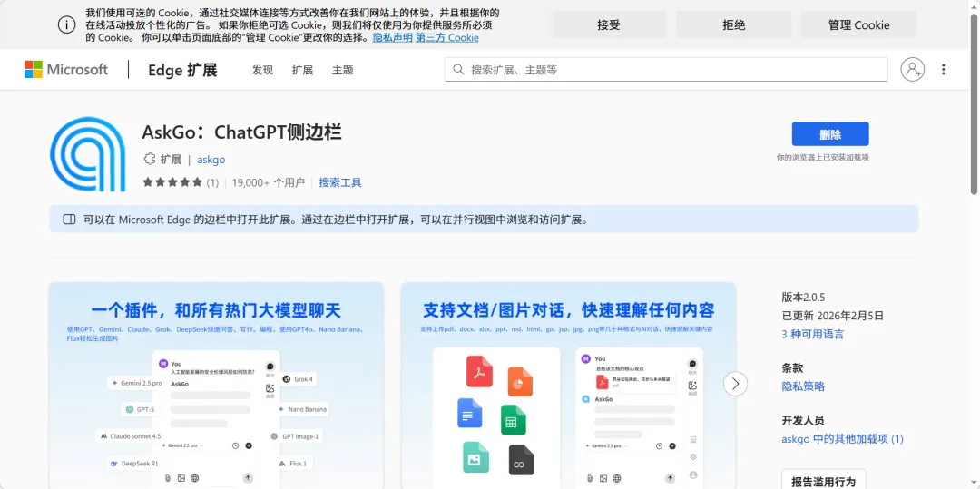Open 3 种可用语言 link
The height and width of the screenshot is (489, 980).
[812, 334]
